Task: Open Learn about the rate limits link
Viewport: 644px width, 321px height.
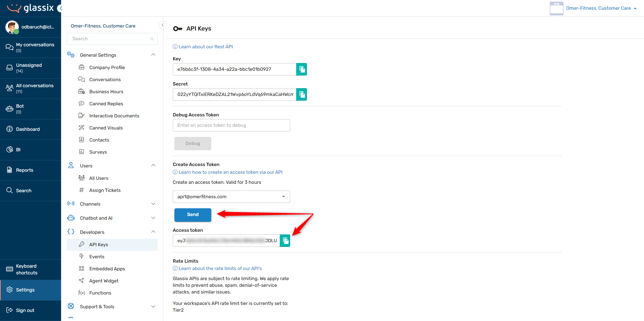Action: point(217,268)
